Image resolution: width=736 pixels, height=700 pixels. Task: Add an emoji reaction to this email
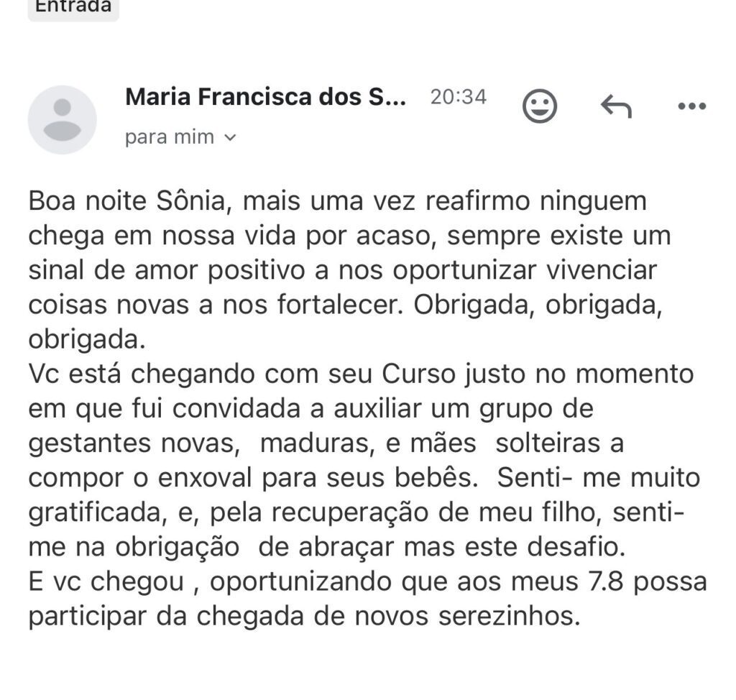click(x=539, y=106)
